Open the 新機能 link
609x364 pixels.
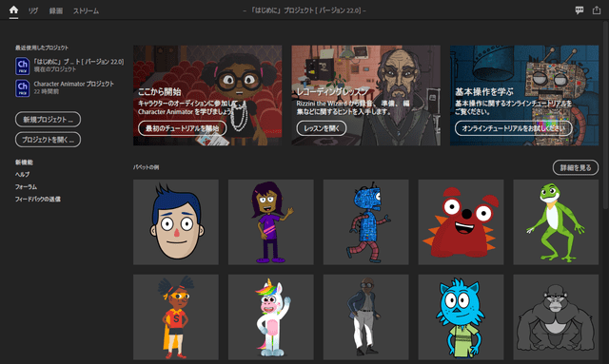24,163
